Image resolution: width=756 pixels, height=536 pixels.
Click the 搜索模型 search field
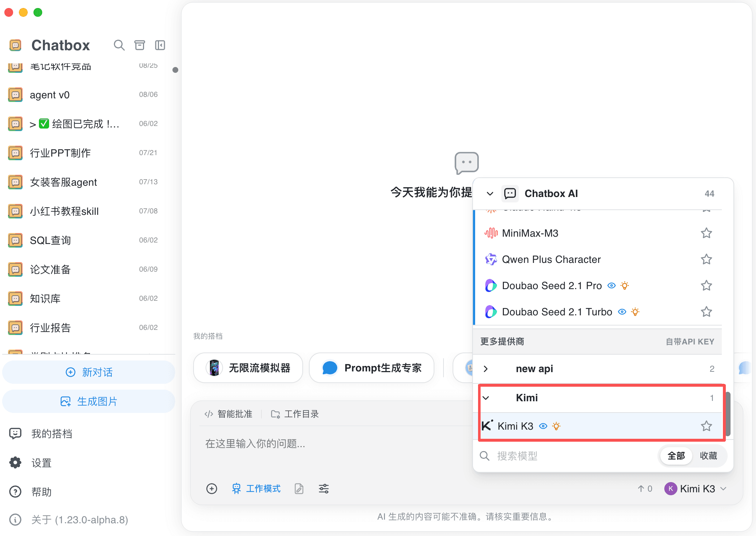pos(568,456)
